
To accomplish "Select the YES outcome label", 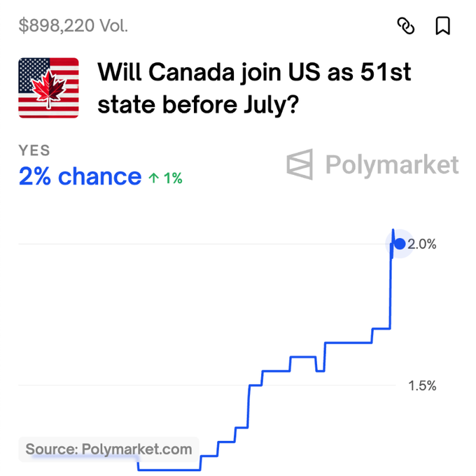I will 34,150.
